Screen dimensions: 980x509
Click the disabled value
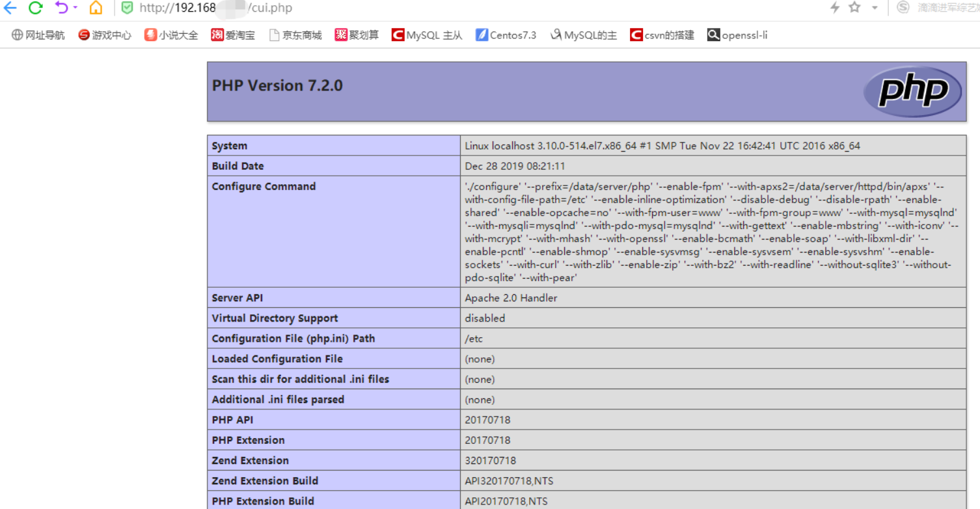point(485,318)
